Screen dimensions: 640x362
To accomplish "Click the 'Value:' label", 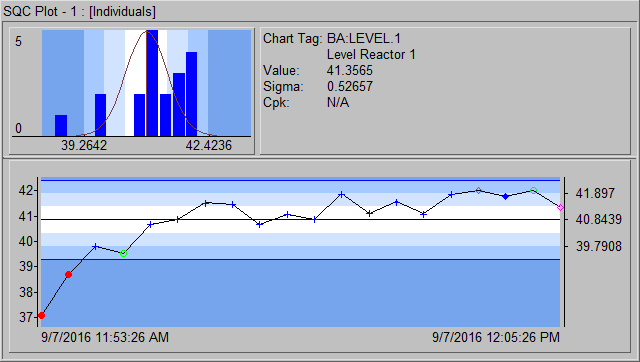I will (x=281, y=71).
